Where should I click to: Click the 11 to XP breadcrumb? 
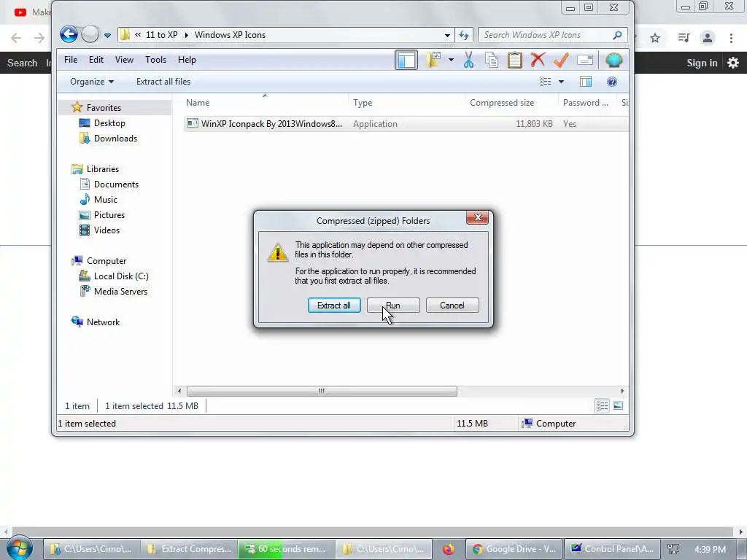tap(161, 35)
